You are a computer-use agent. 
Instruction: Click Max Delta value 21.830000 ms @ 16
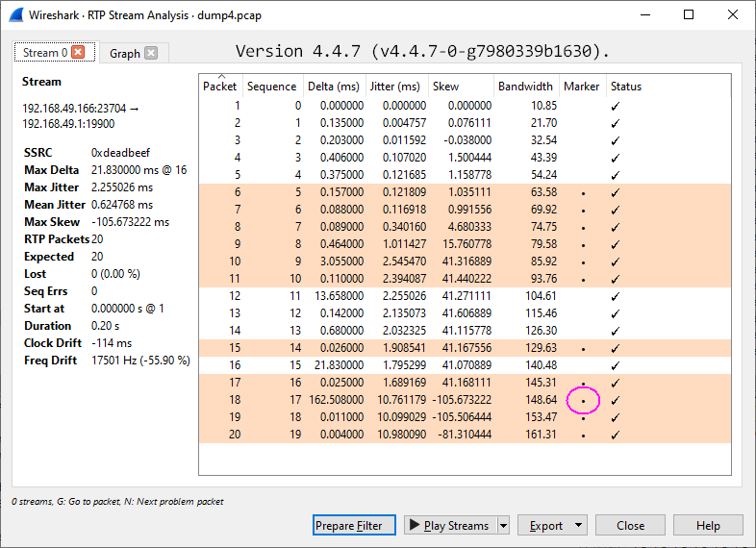coord(139,170)
